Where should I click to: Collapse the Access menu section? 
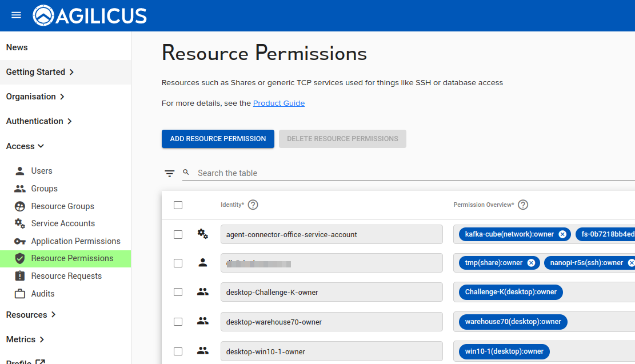[x=25, y=146]
